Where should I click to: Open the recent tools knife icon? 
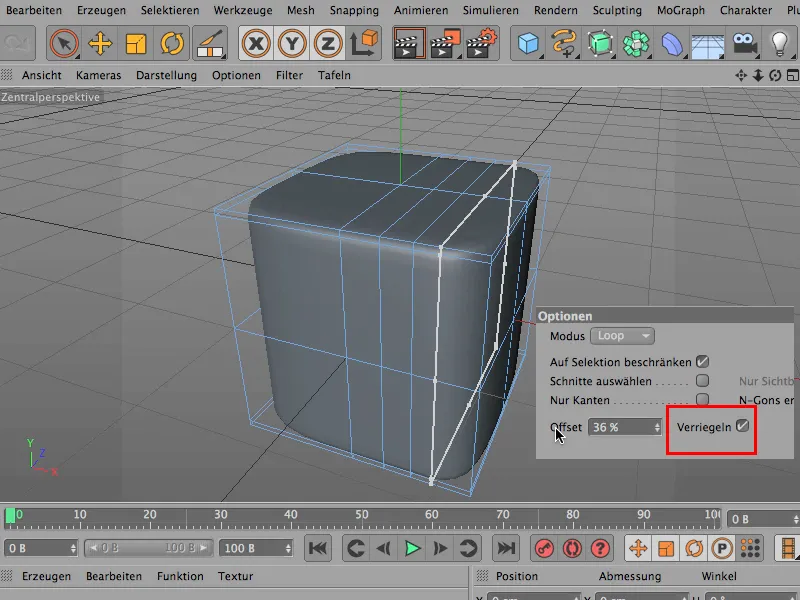210,43
